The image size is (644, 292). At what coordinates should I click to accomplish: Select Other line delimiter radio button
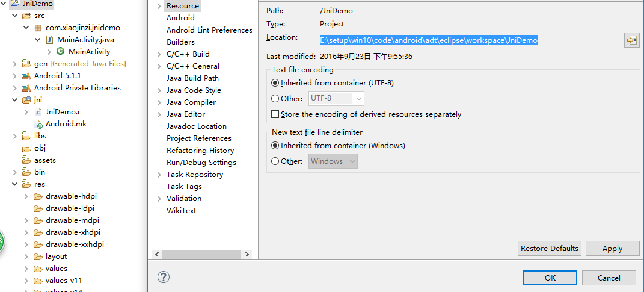[x=275, y=161]
